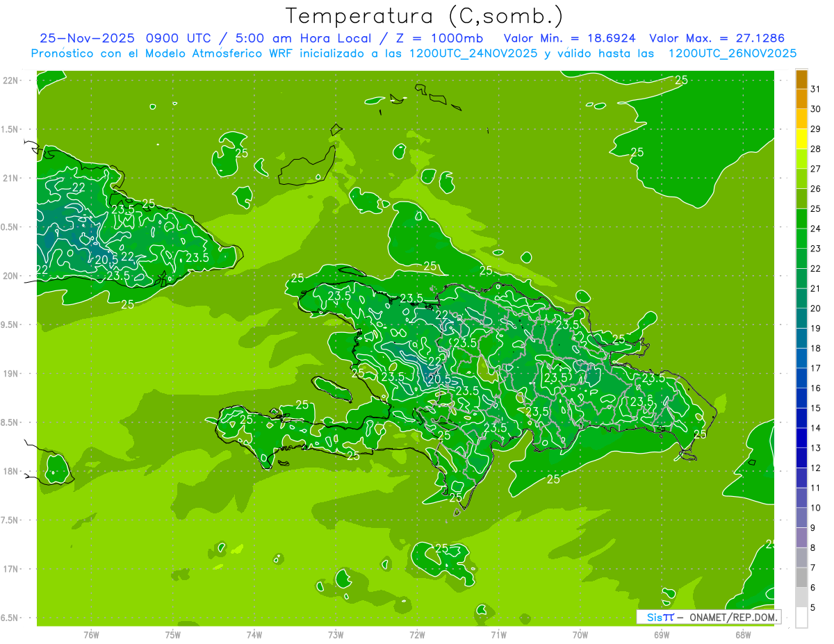This screenshot has height=644, width=834.
Task: Select 'Valor Min. = 18.6924' text
Action: [x=569, y=38]
